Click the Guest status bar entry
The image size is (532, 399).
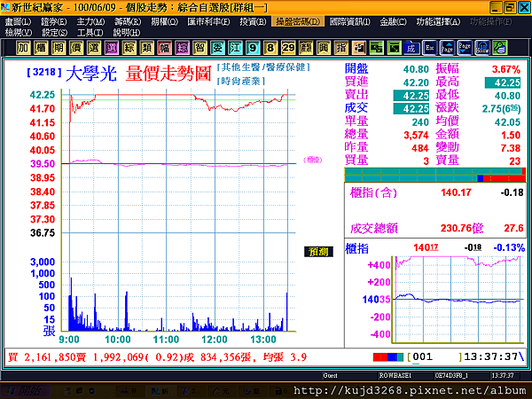click(x=331, y=375)
